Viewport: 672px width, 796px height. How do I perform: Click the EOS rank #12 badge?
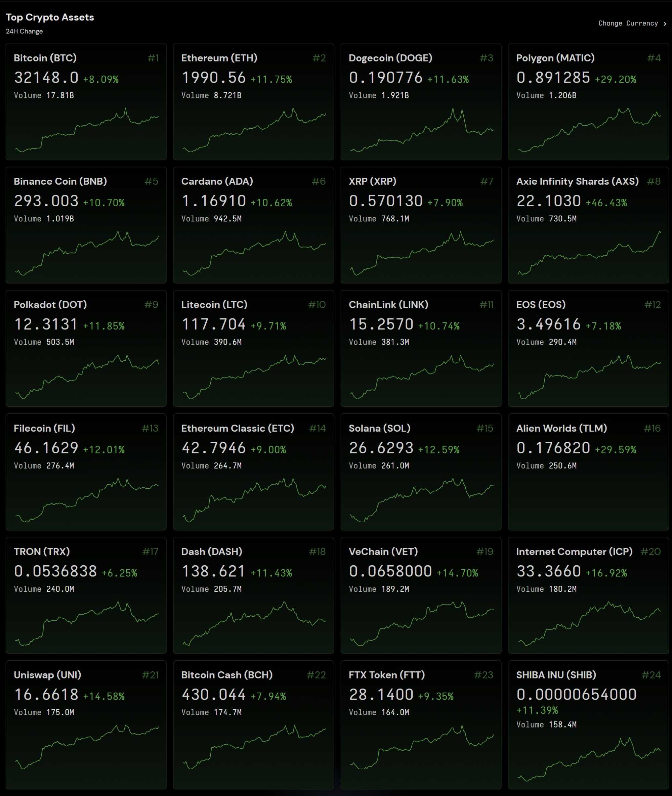[652, 305]
